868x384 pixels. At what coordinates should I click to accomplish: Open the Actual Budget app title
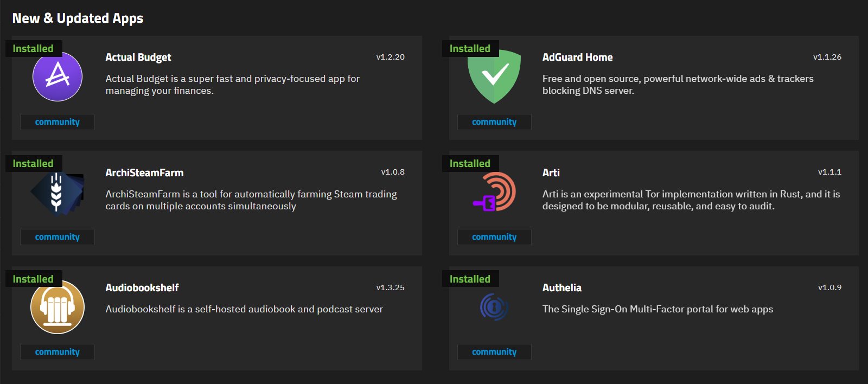tap(138, 57)
